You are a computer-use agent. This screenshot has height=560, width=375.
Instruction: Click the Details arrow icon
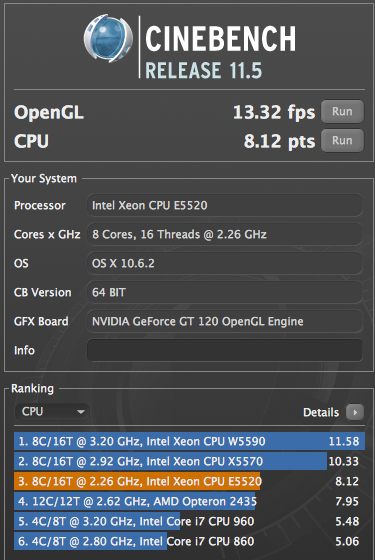coord(355,412)
